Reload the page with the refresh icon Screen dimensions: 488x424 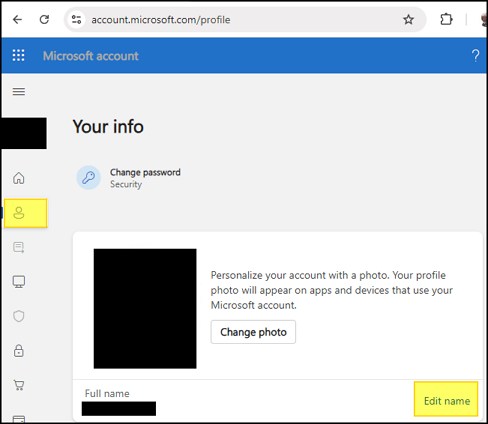click(x=44, y=20)
